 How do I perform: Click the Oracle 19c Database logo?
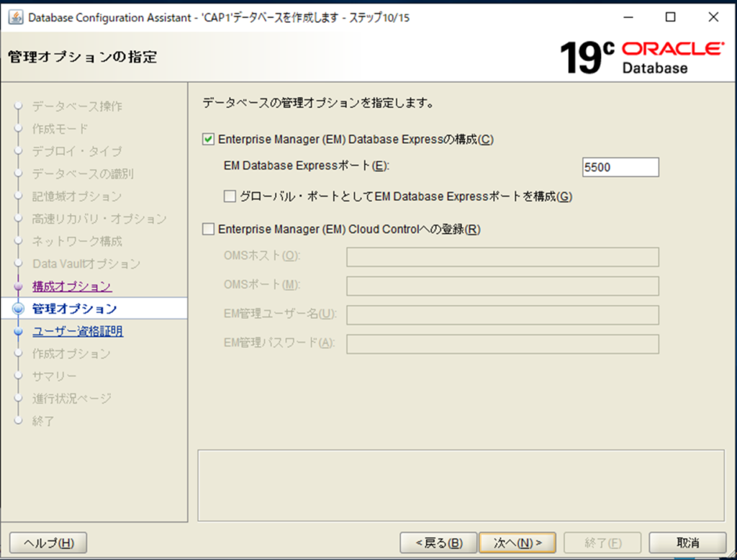pos(641,58)
